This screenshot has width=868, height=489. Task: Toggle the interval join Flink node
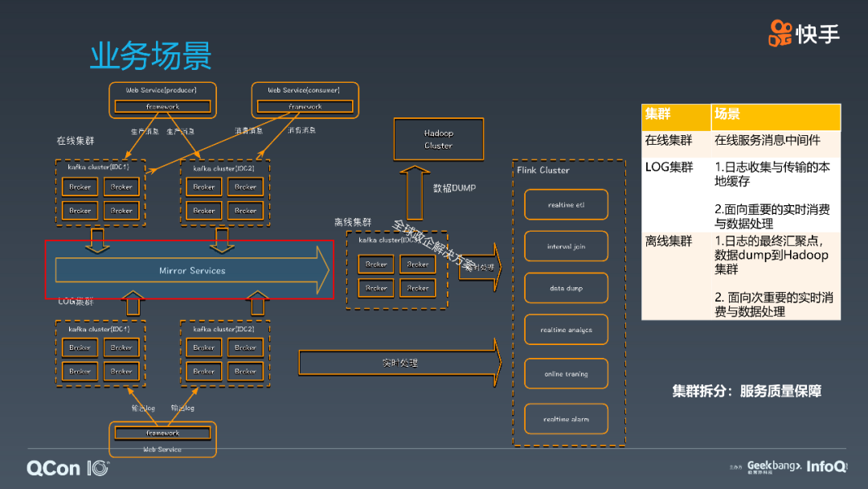(566, 246)
